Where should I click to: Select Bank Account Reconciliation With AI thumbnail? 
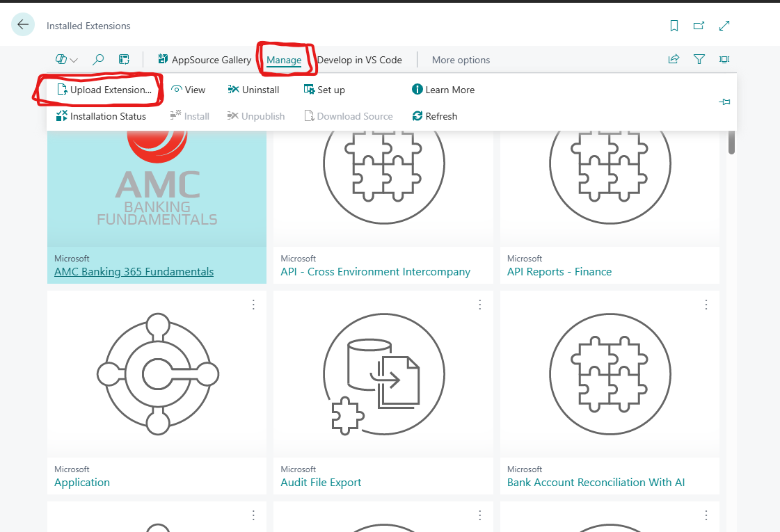click(x=610, y=374)
